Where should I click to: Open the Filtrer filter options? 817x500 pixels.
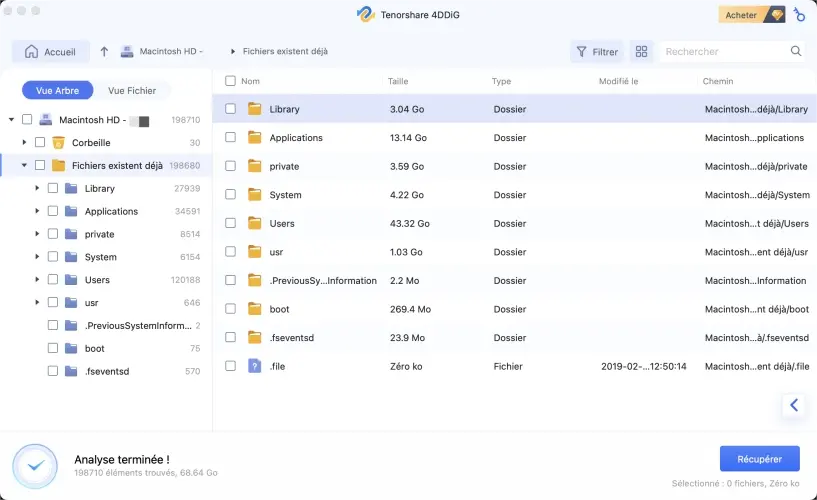coord(596,51)
